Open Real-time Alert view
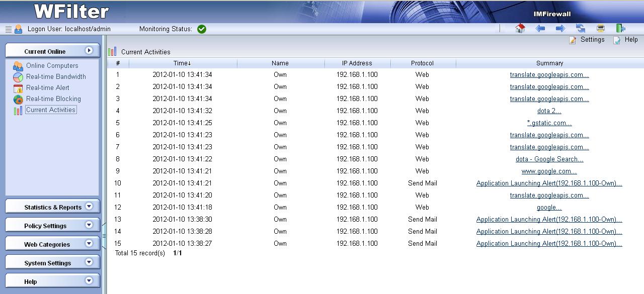The width and height of the screenshot is (644, 294). pyautogui.click(x=48, y=88)
